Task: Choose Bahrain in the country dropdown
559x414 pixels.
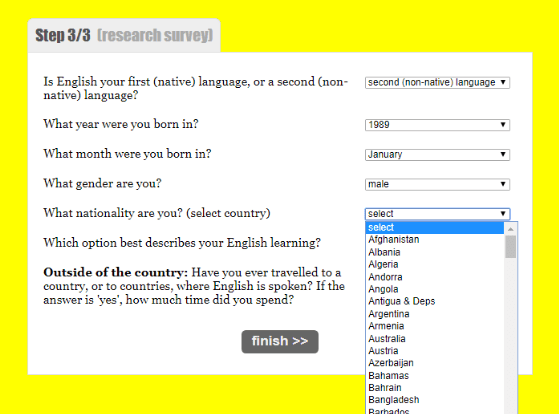Action: point(435,388)
